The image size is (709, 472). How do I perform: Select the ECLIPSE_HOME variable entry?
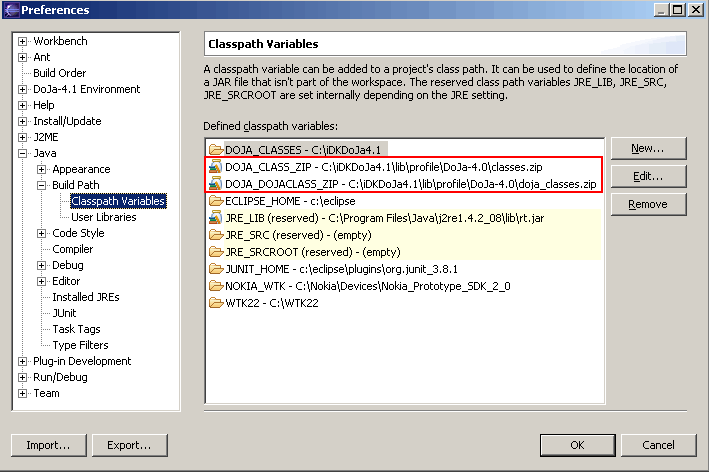pyautogui.click(x=290, y=201)
